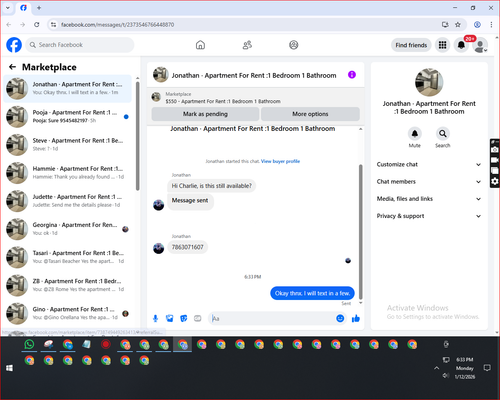This screenshot has width=500, height=400.
Task: Click the conversation list scrollbar
Action: [x=138, y=136]
